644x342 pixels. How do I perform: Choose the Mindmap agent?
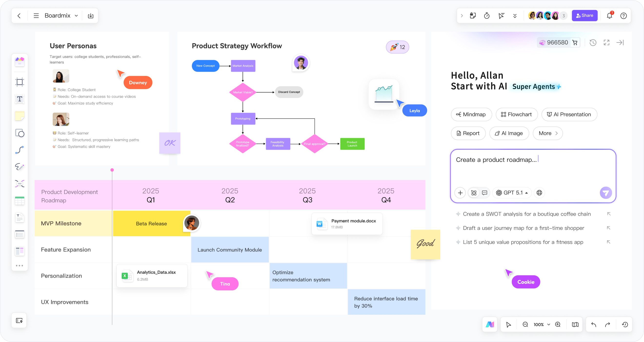click(471, 114)
